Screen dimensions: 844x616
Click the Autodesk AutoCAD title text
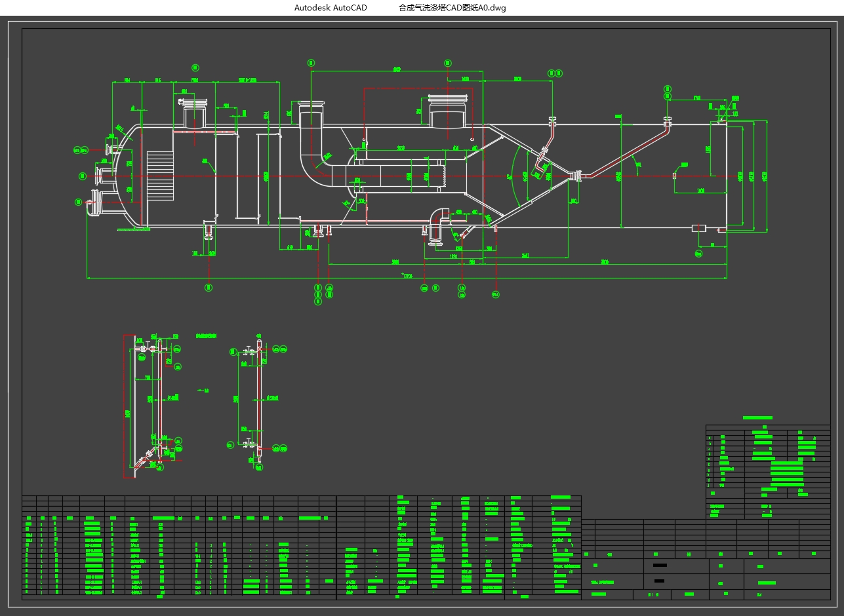pos(330,8)
